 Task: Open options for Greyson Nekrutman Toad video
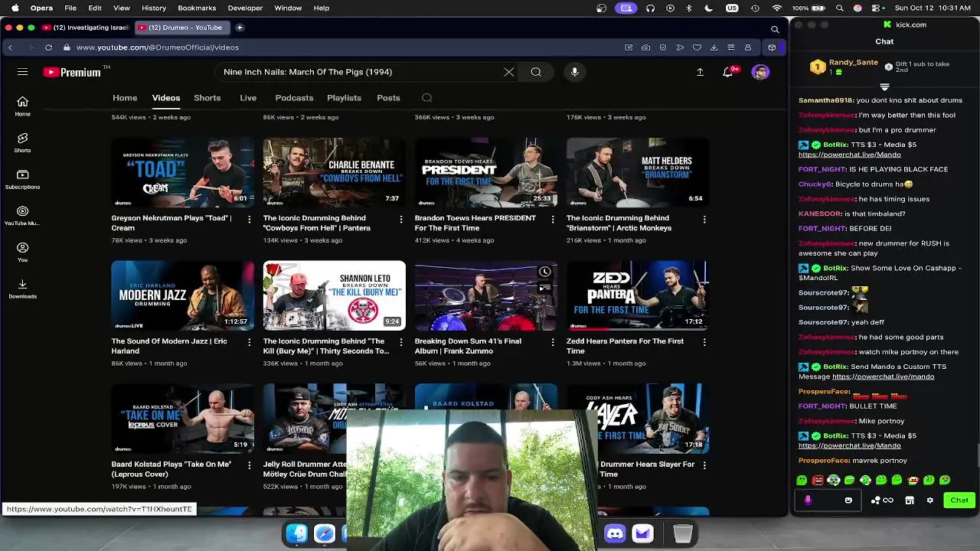(249, 219)
